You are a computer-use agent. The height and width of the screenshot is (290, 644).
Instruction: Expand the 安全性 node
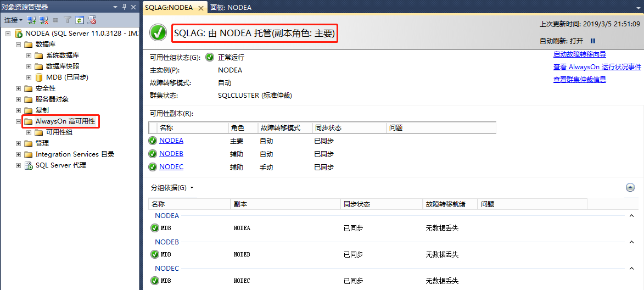tap(19, 88)
